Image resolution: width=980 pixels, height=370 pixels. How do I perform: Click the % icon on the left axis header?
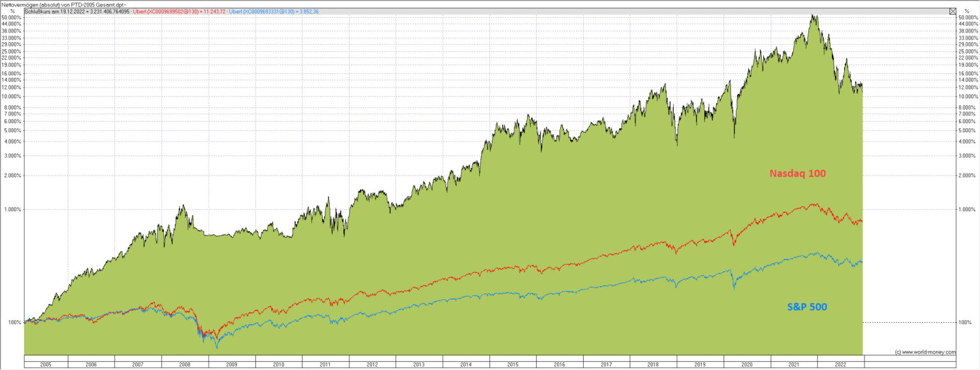coord(11,11)
